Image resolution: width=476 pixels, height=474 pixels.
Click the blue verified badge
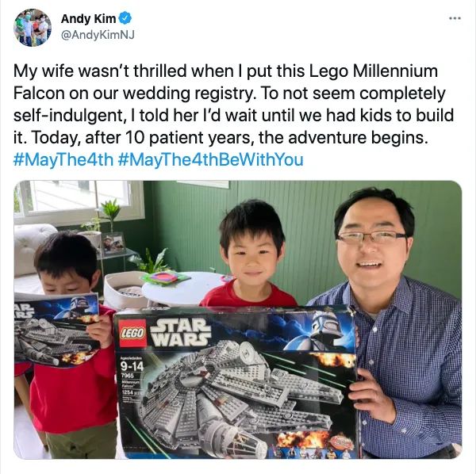[125, 19]
